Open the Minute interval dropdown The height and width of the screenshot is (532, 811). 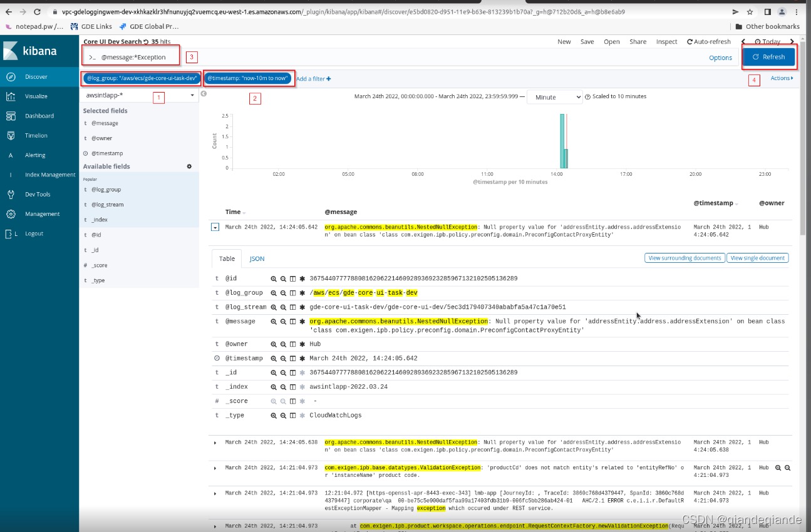click(555, 97)
